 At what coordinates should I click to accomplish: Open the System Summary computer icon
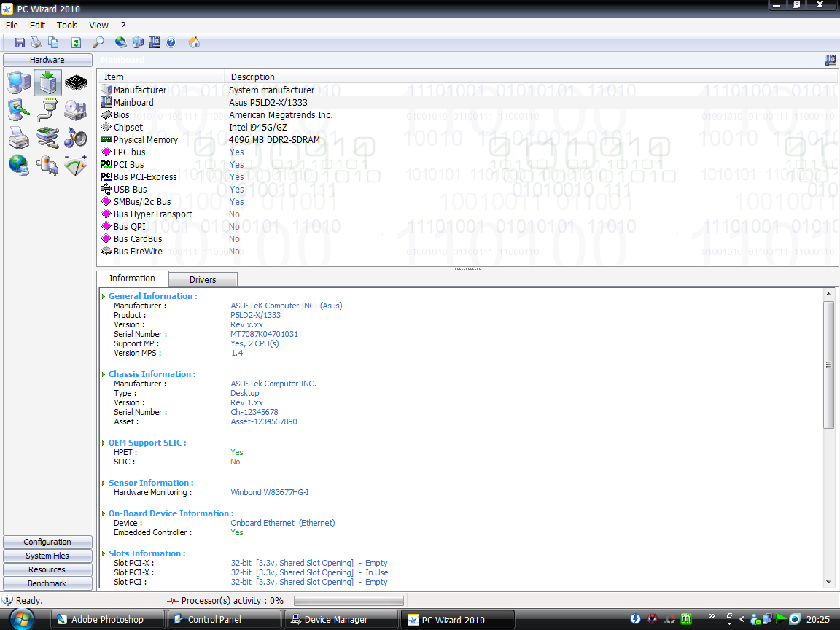19,82
